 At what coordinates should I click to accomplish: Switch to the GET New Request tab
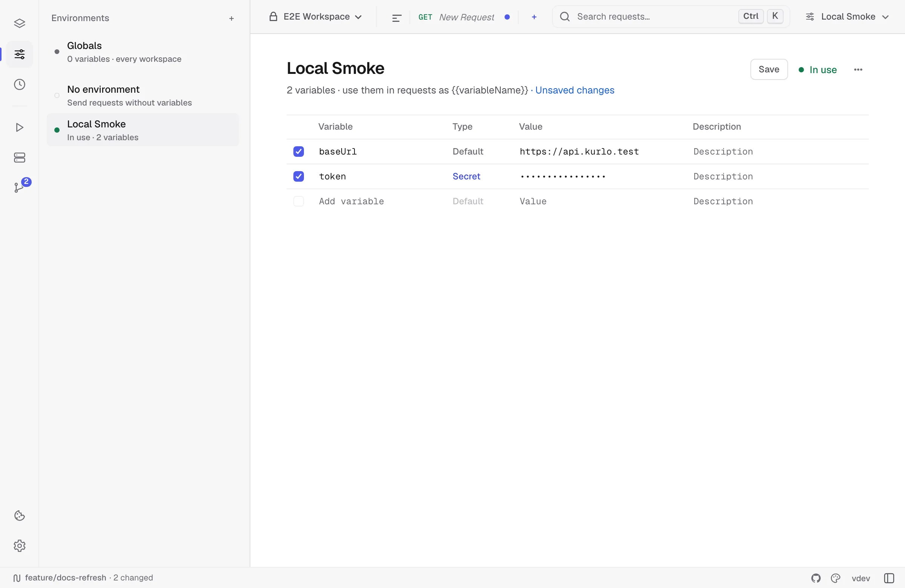click(464, 17)
